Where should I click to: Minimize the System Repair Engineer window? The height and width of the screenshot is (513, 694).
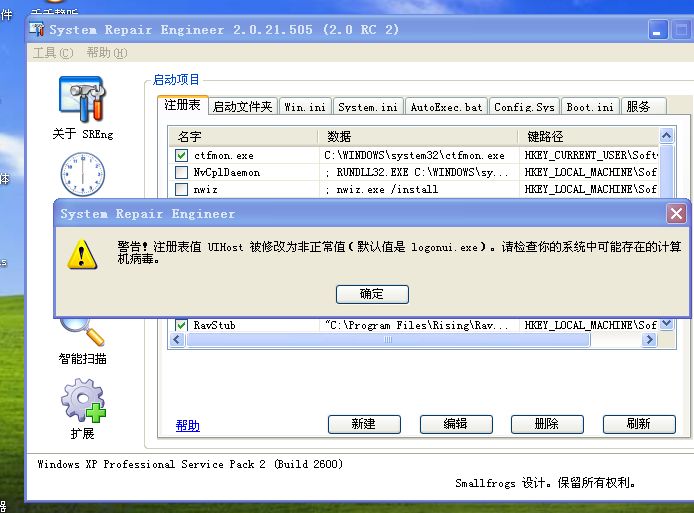pos(658,30)
